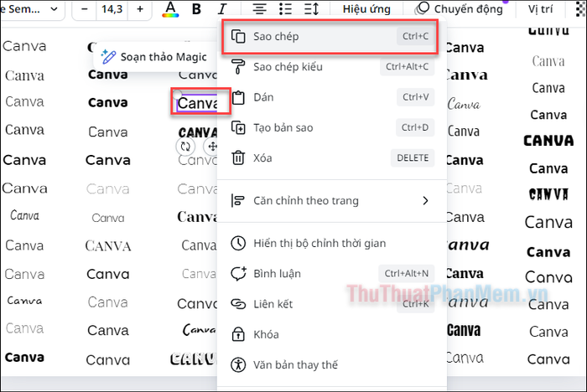Choose Khóa lock entry

tap(332, 334)
